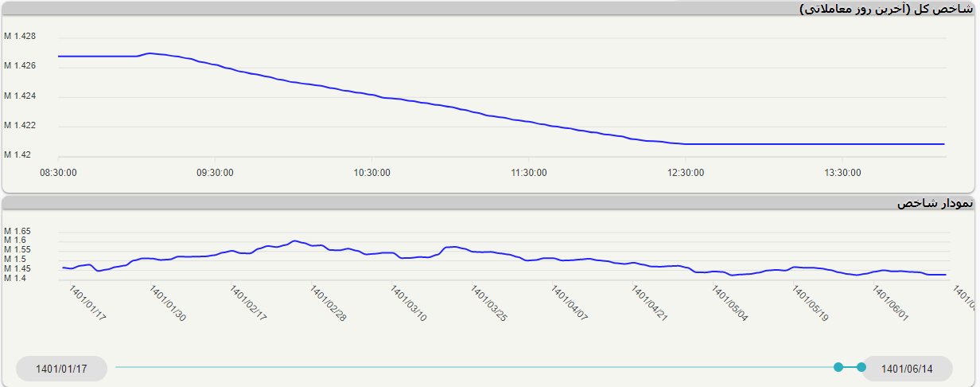This screenshot has height=387, width=980.
Task: Click the 09:30:00 time axis label
Action: tap(215, 172)
